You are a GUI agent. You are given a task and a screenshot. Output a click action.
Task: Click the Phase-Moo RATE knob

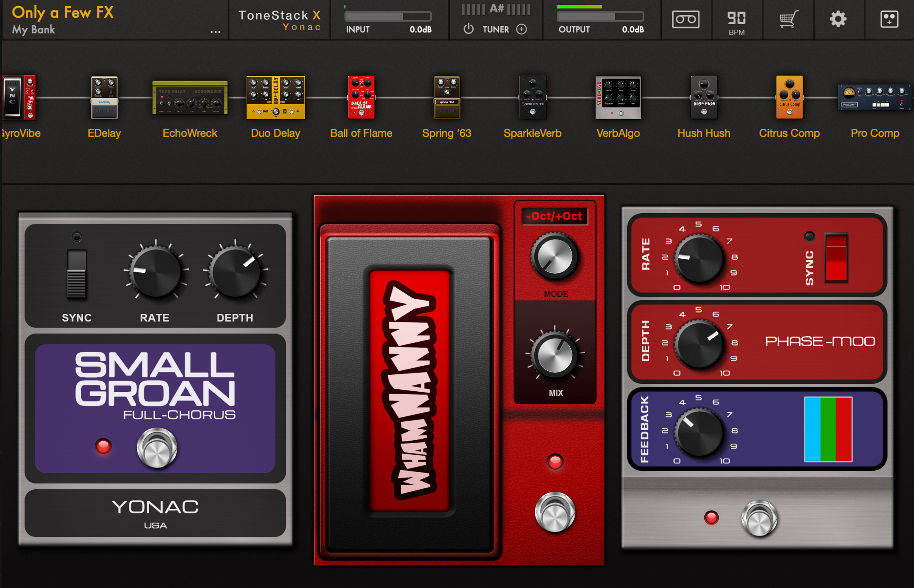pyautogui.click(x=699, y=258)
